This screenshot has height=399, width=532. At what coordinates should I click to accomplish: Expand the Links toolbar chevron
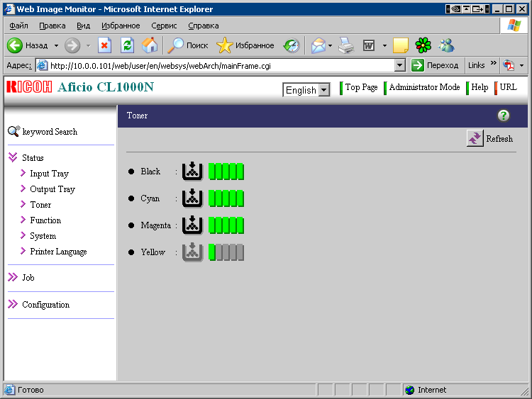(x=494, y=63)
